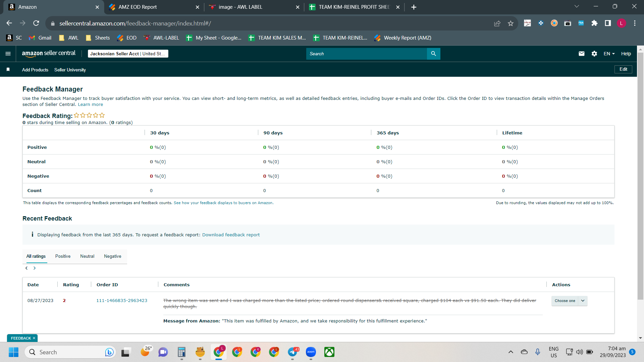Click the share page icon in the address bar

click(497, 23)
